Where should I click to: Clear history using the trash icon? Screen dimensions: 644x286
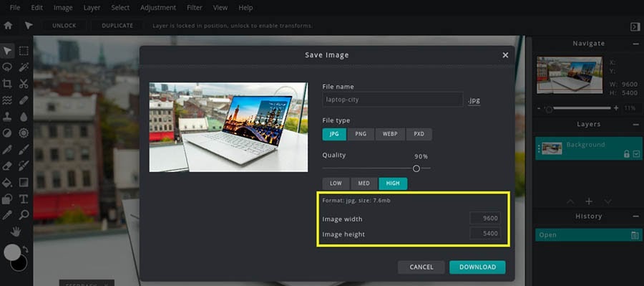click(635, 235)
